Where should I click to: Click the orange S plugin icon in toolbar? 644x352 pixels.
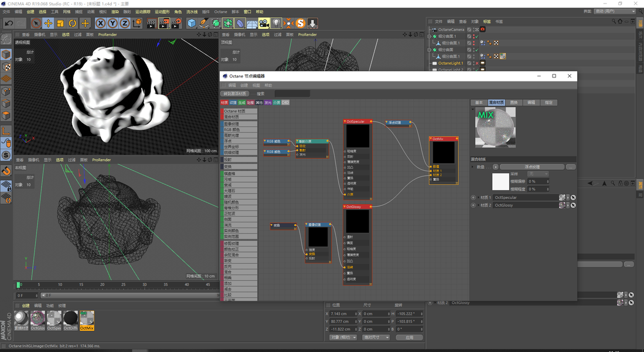click(x=301, y=23)
